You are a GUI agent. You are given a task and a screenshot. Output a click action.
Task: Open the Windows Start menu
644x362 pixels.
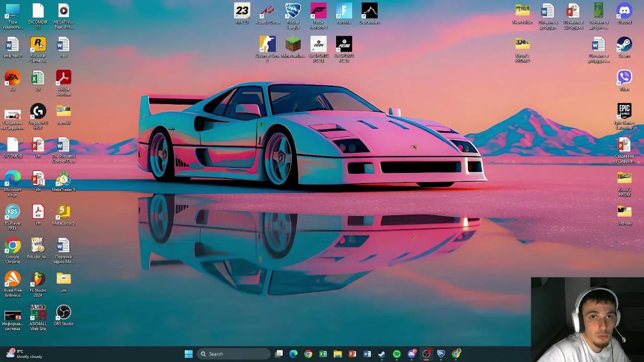click(x=189, y=354)
